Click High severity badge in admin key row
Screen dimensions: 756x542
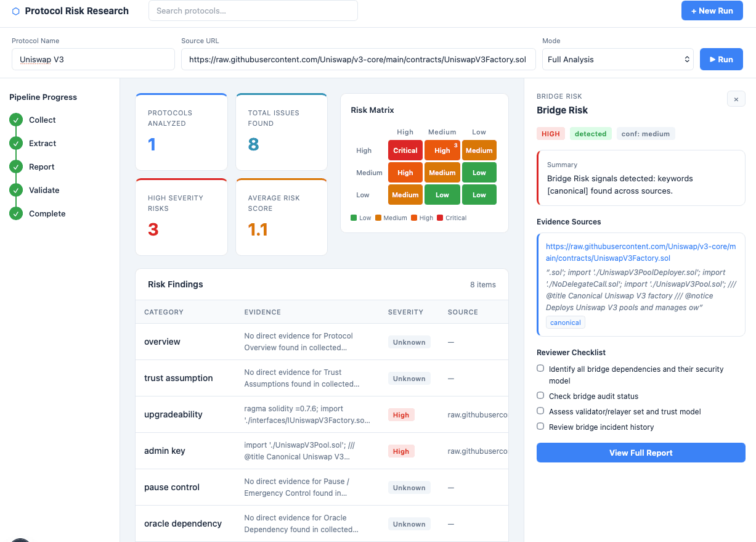click(401, 451)
